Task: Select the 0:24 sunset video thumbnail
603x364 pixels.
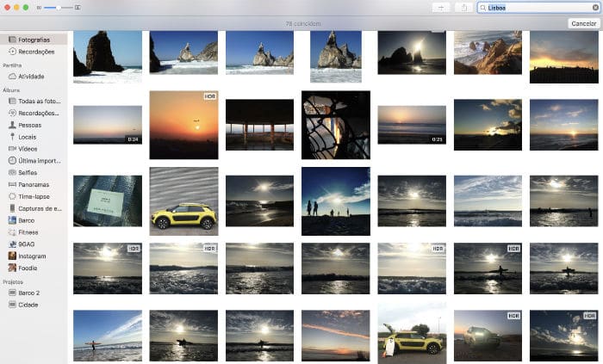Action: 108,125
